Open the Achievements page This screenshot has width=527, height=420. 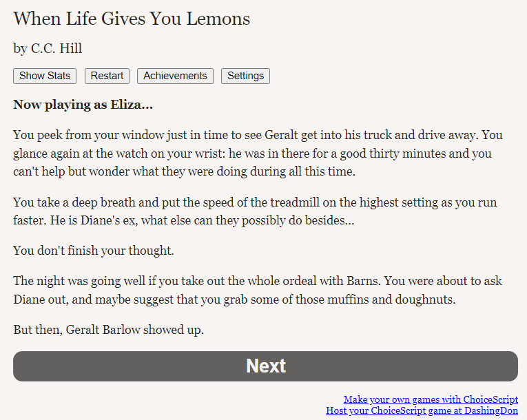[175, 76]
